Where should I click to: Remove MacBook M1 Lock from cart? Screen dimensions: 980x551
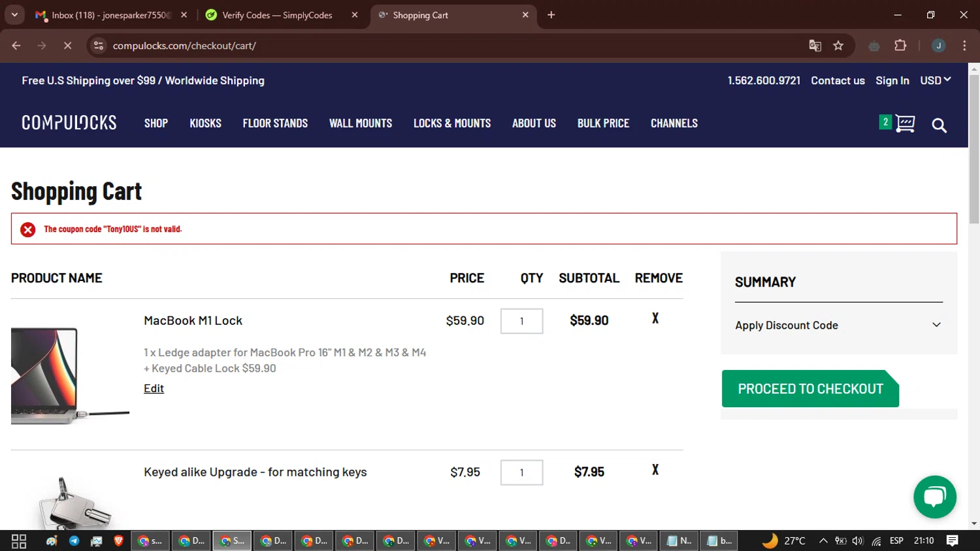[655, 318]
